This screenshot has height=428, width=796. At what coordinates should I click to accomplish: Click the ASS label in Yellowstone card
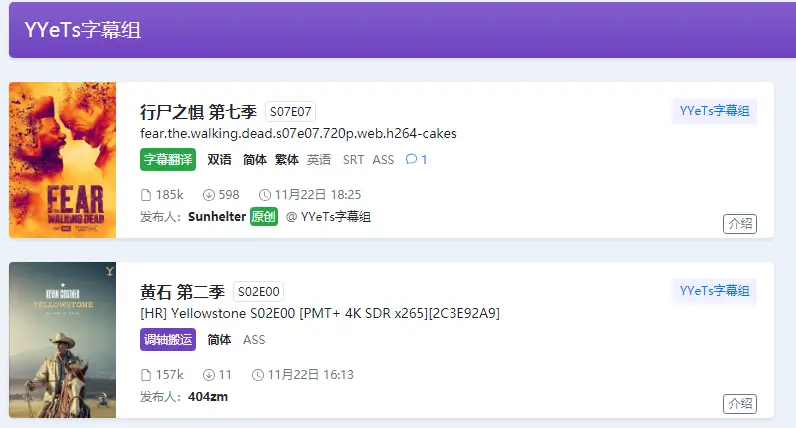pyautogui.click(x=254, y=340)
